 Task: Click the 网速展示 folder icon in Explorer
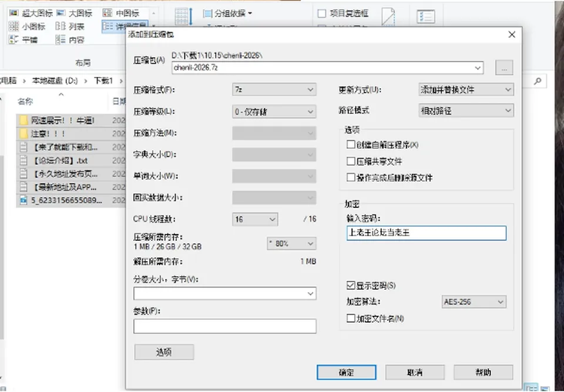[23, 120]
